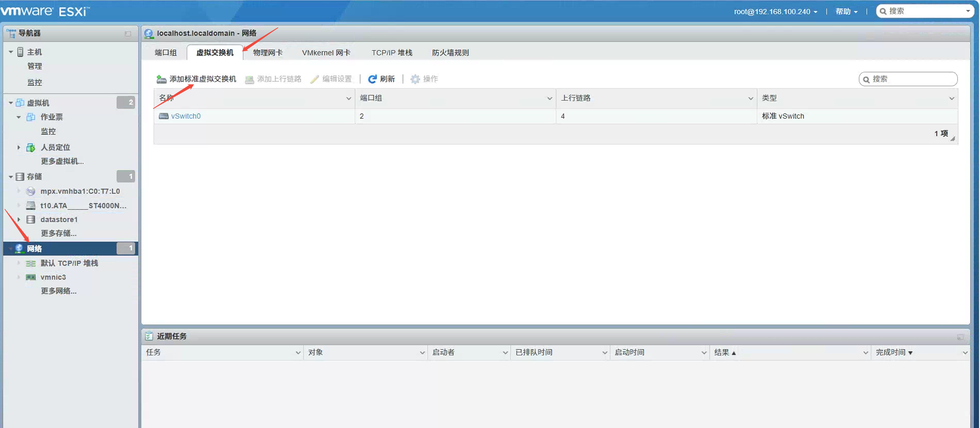This screenshot has height=428, width=980.
Task: Click the datastore1 storage icon
Action: (x=31, y=219)
